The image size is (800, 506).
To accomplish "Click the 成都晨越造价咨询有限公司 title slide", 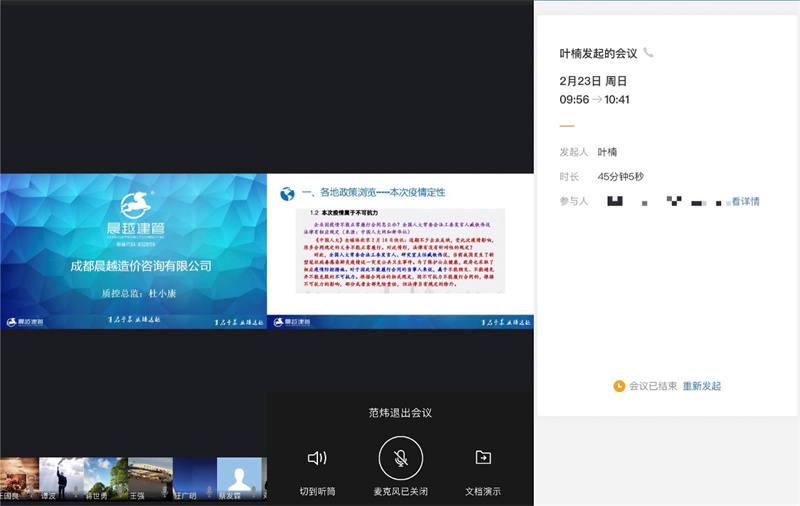I will (x=133, y=251).
